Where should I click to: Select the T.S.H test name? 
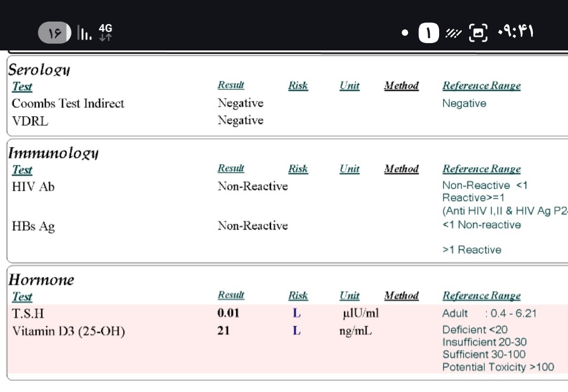28,314
